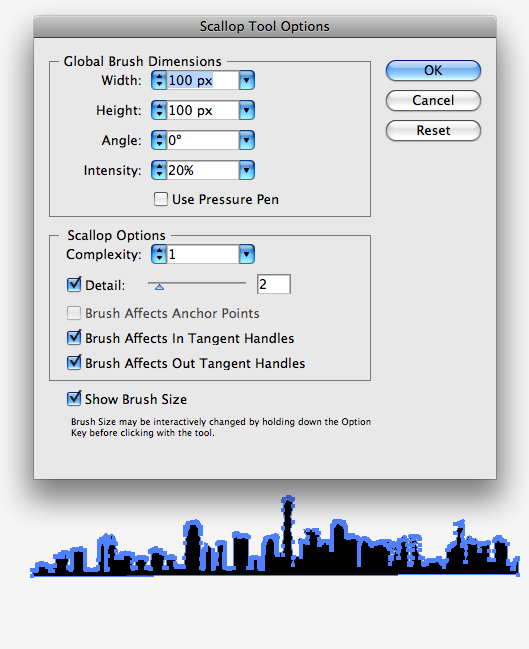The height and width of the screenshot is (649, 529).
Task: Open the Height dropdown arrow
Action: 247,111
